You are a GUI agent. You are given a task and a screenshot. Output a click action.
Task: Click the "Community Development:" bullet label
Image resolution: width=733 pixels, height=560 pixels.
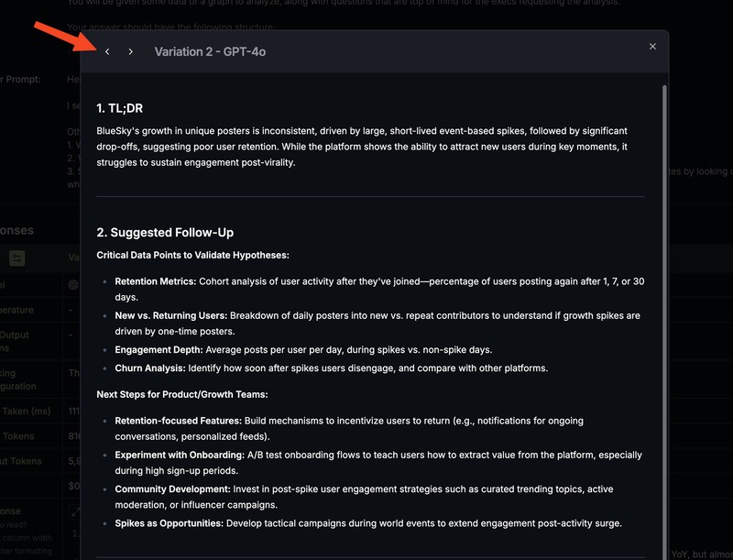click(x=172, y=489)
